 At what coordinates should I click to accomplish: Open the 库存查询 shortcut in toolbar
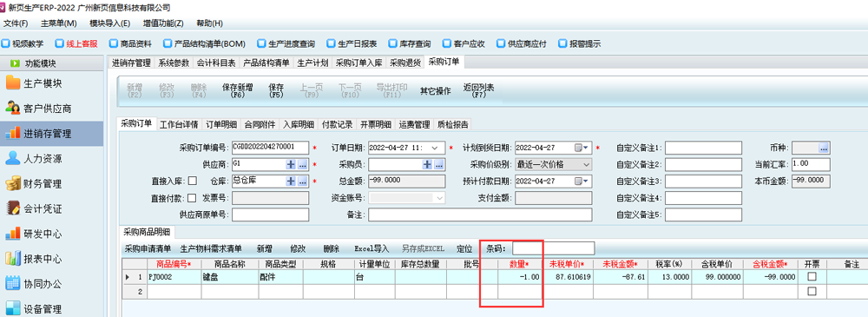[411, 43]
